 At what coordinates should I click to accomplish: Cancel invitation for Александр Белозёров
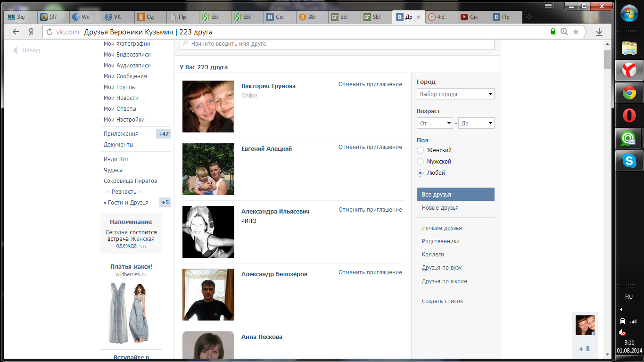pyautogui.click(x=370, y=272)
